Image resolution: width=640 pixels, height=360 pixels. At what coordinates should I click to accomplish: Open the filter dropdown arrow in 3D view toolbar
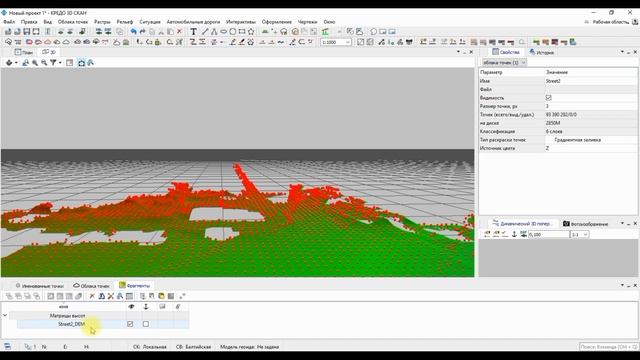(60, 62)
